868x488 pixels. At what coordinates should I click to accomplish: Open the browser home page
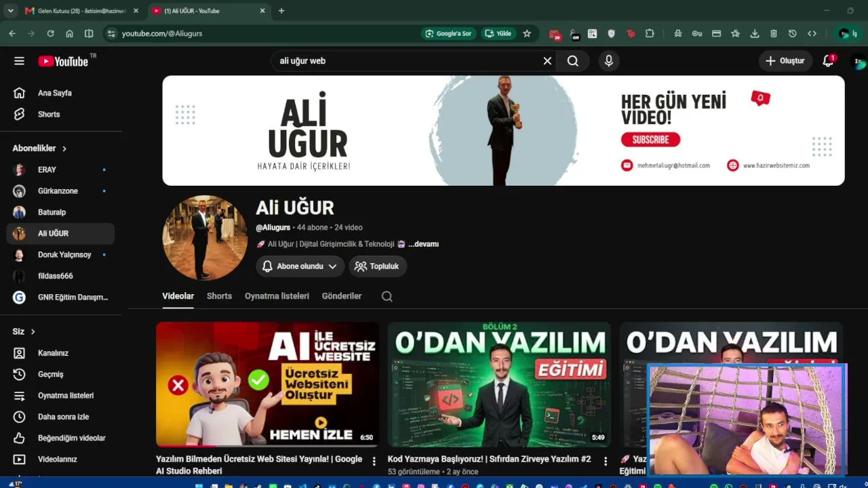pos(69,33)
